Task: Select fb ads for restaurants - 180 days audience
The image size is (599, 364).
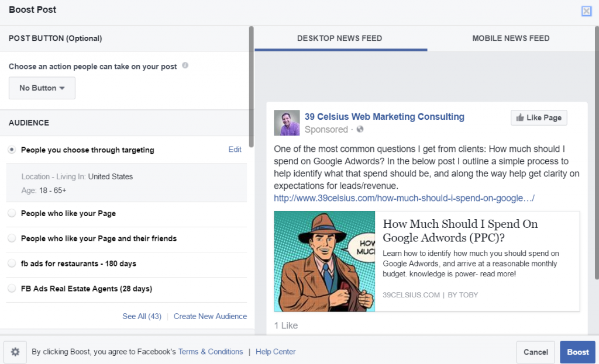Action: click(x=12, y=264)
